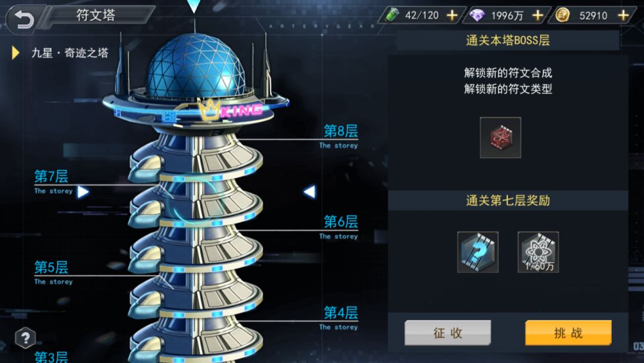The width and height of the screenshot is (644, 363).
Task: Go back using the return arrow icon
Action: [x=24, y=19]
